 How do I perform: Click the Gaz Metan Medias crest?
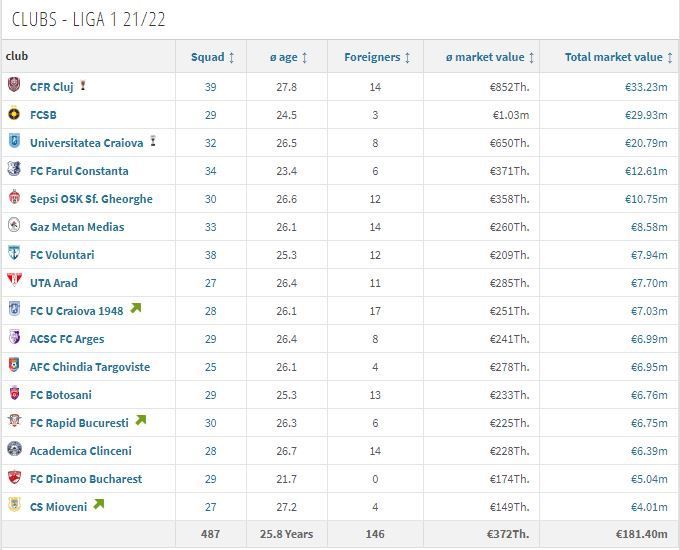click(x=14, y=225)
